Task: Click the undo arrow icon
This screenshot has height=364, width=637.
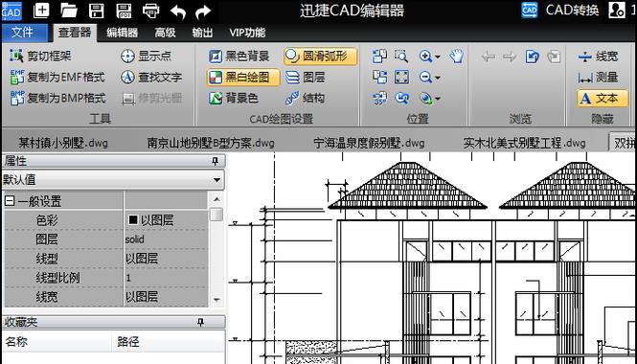Action: tap(178, 11)
